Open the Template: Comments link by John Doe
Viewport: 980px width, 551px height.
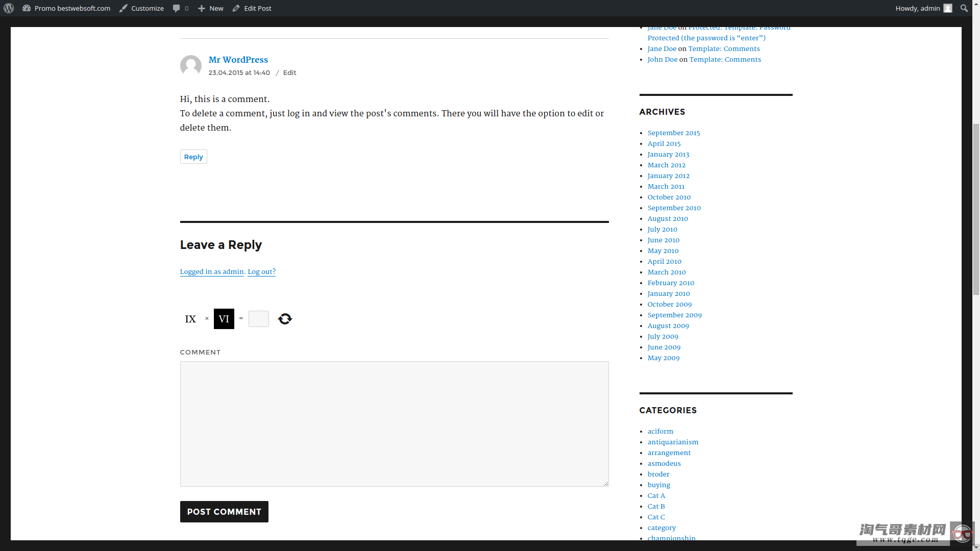[x=725, y=59]
